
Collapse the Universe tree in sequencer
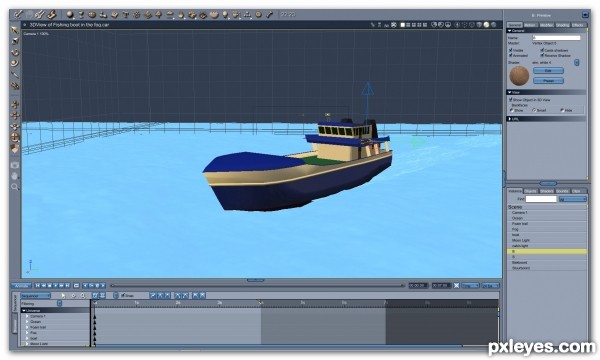24,311
